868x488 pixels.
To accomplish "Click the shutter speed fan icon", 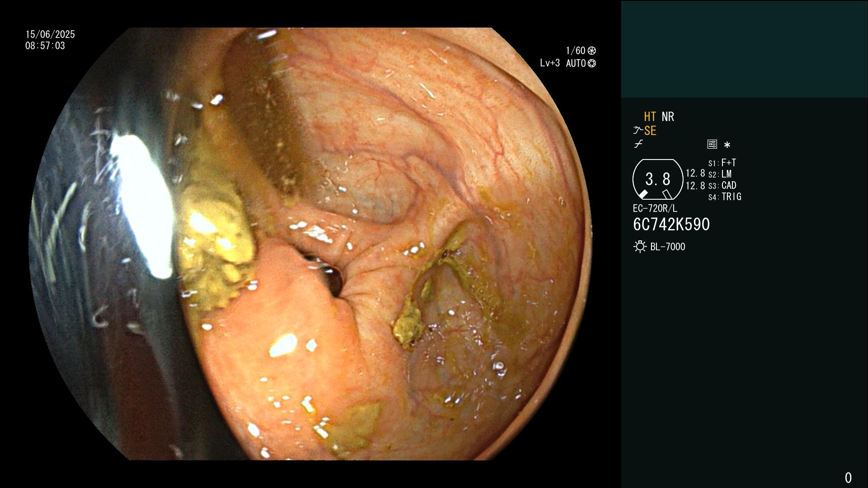I will [592, 51].
